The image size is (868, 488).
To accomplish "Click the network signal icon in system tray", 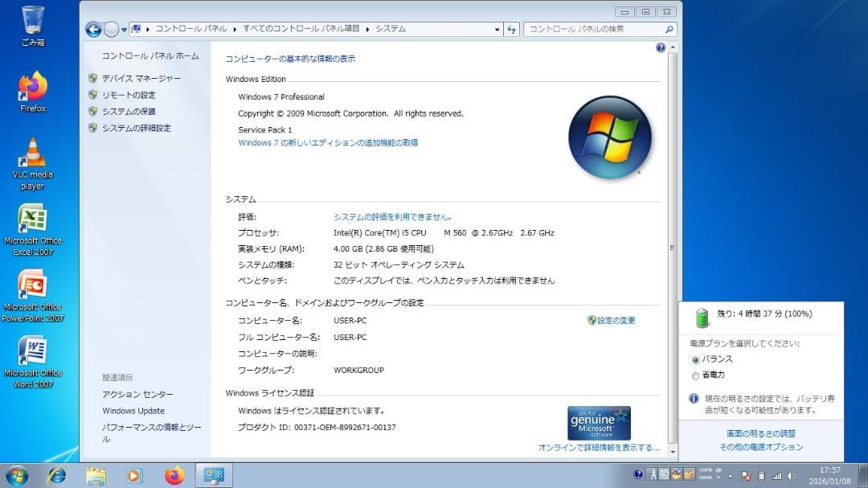I will point(776,476).
